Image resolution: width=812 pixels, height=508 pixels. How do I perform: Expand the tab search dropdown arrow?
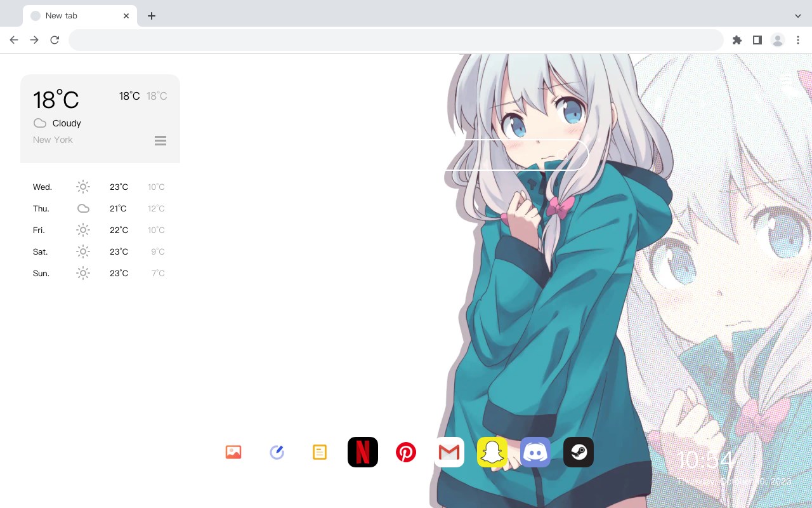point(798,16)
